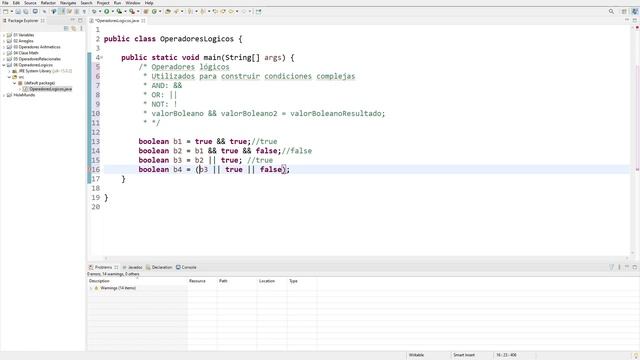640x360 pixels.
Task: Open the Debug configurations dropdown arrow
Action: (x=100, y=11)
